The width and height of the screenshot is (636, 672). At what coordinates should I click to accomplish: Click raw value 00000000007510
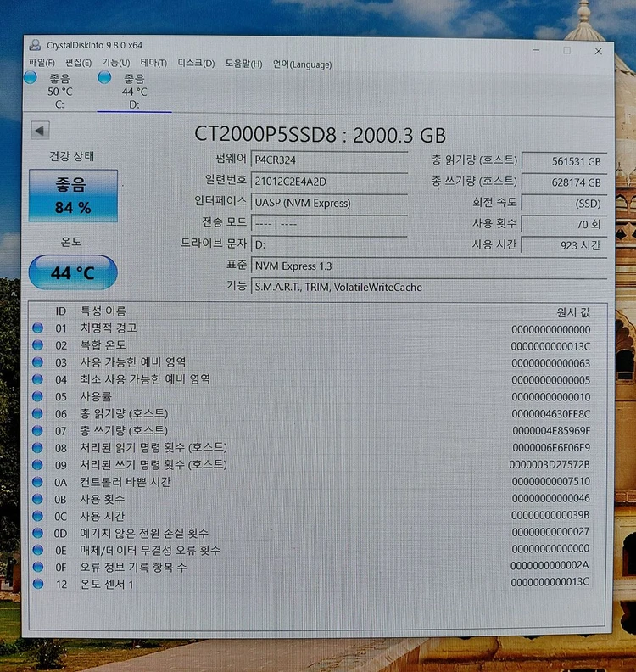click(550, 481)
